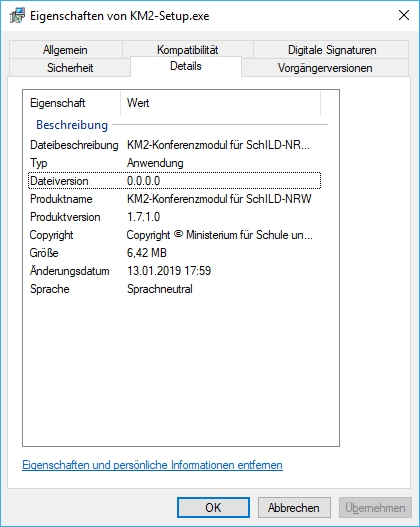Screen dimensions: 420x527
Task: Select the Dateiversion property row
Action: coord(174,181)
